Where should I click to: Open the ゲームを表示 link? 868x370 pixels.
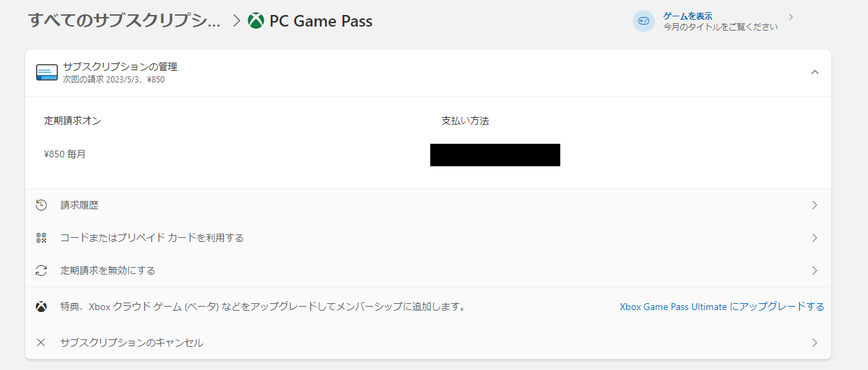(x=686, y=16)
